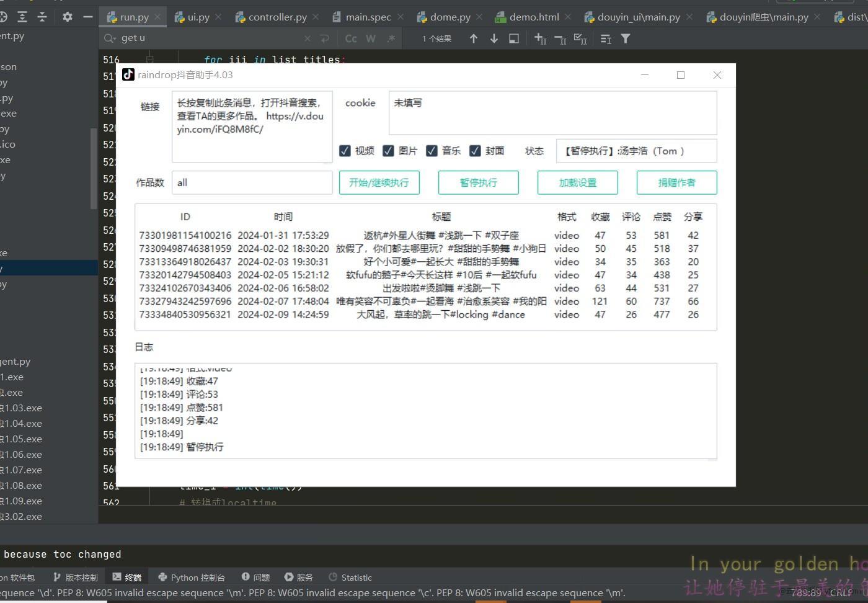Viewport: 868px width, 603px height.
Task: Toggle the 图片 checkbox
Action: coord(389,151)
